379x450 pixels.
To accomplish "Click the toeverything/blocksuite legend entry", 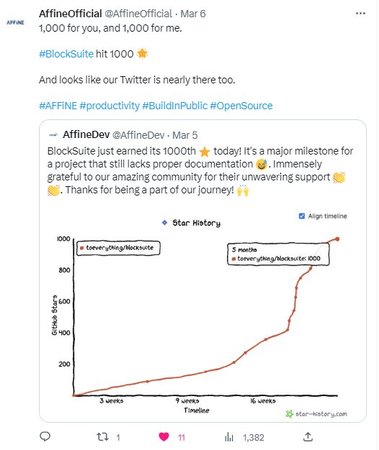I will pyautogui.click(x=118, y=248).
